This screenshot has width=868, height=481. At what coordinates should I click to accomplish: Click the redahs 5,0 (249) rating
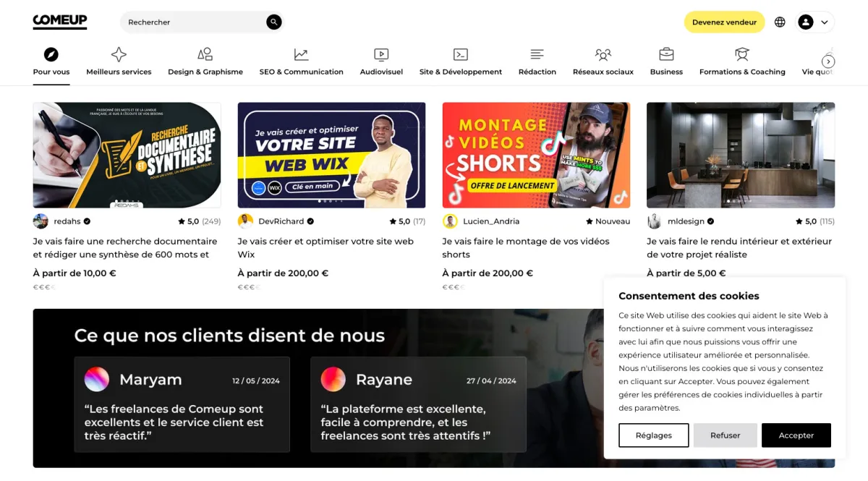200,221
